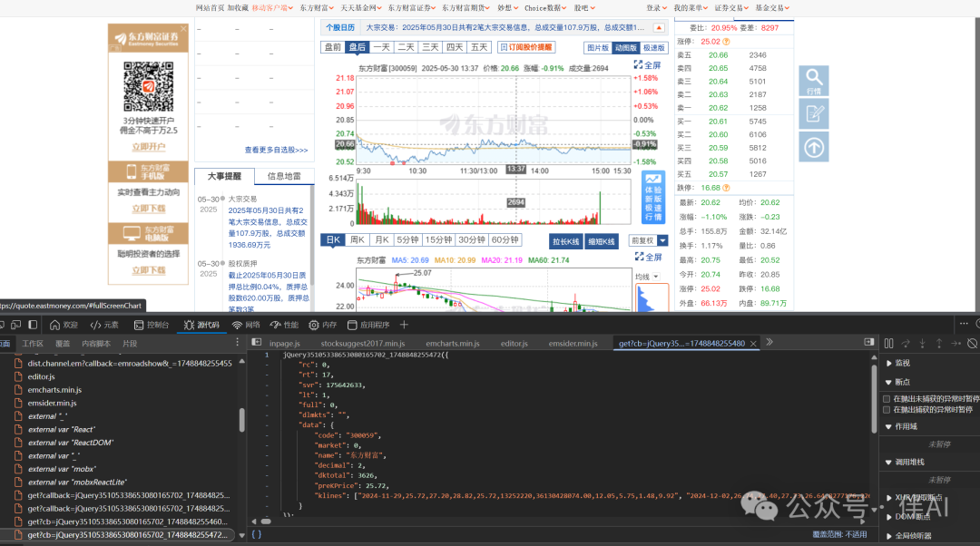Viewport: 980px width, 546px height.
Task: Switch to 信息地雷 tab
Action: click(284, 176)
